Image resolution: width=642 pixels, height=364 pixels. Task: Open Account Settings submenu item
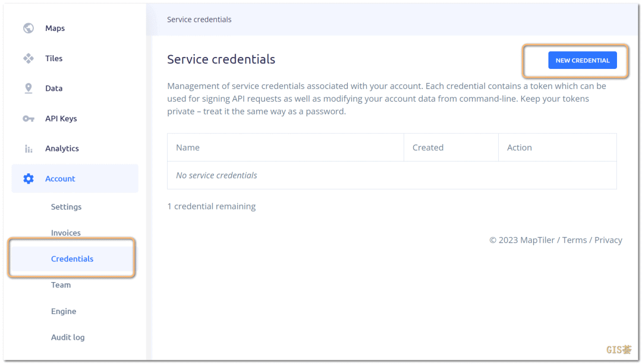tap(66, 207)
